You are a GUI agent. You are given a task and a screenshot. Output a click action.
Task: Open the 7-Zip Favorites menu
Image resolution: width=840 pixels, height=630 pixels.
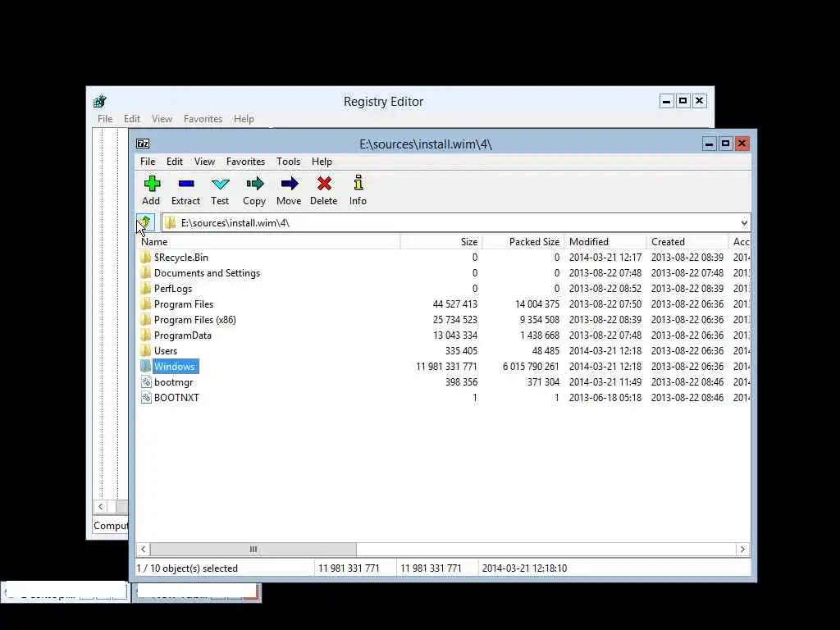click(245, 162)
